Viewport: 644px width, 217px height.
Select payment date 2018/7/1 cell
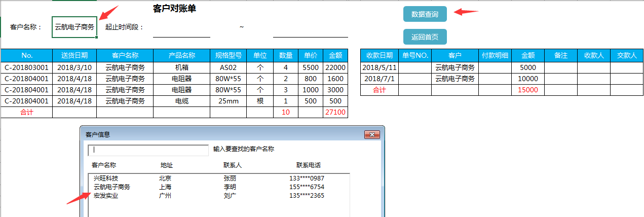tap(379, 79)
